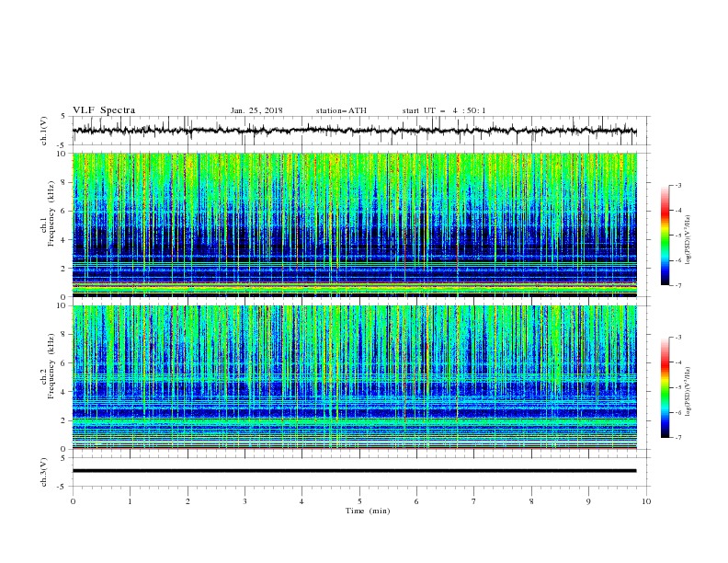The image size is (728, 563).
Task: Click the time axis tick label "9"
Action: click(x=588, y=501)
